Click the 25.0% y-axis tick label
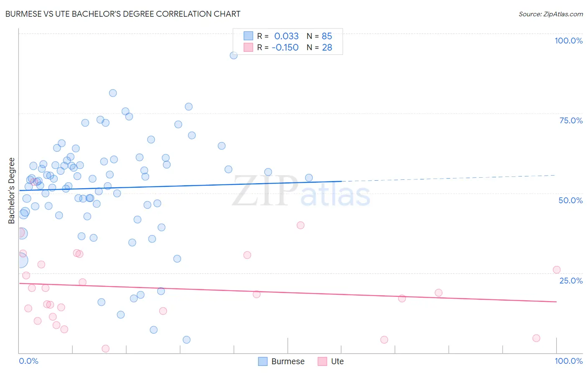588x373 pixels. pyautogui.click(x=571, y=281)
